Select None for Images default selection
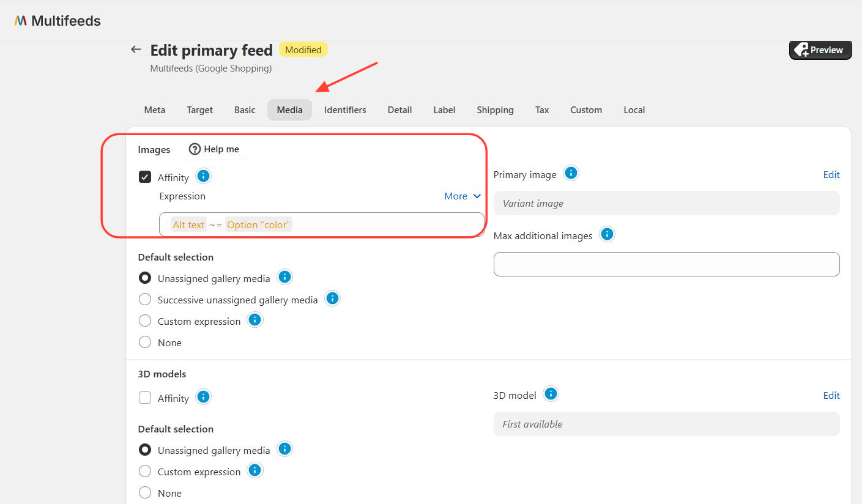 pyautogui.click(x=145, y=342)
